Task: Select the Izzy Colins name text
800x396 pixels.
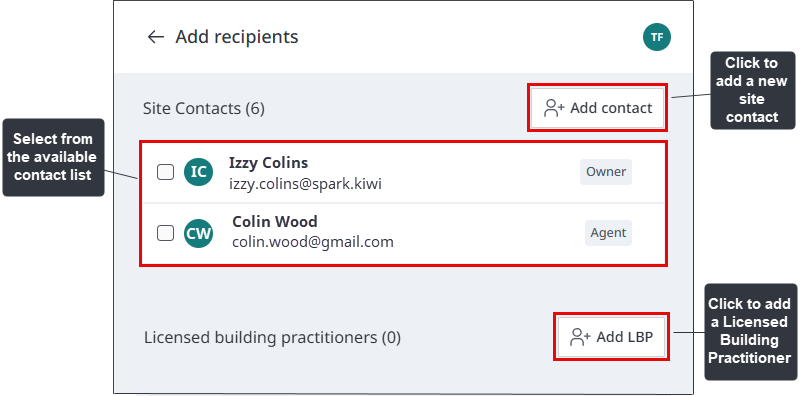Action: point(268,163)
